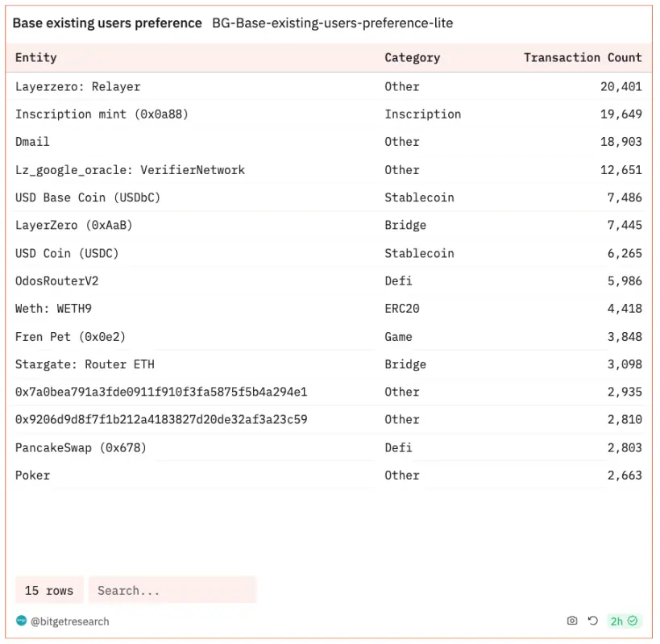Select the Inscription mint (0x0a88) cell
660x644 pixels.
point(102,114)
